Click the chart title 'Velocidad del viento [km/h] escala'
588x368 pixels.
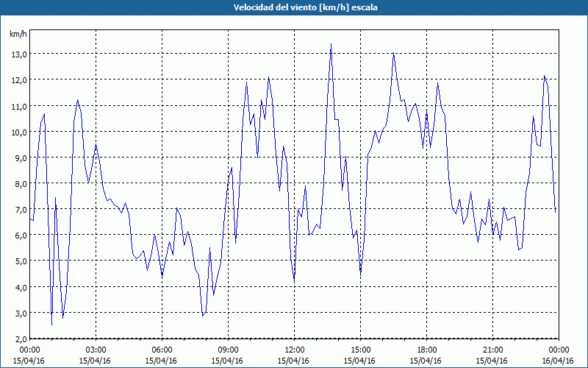305,7
